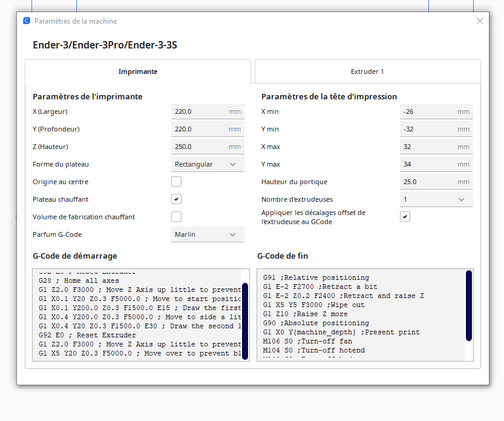Screen dimensions: 504x421
Task: Click the 'Paramètres de l'imprimante' heading
Action: coord(87,96)
